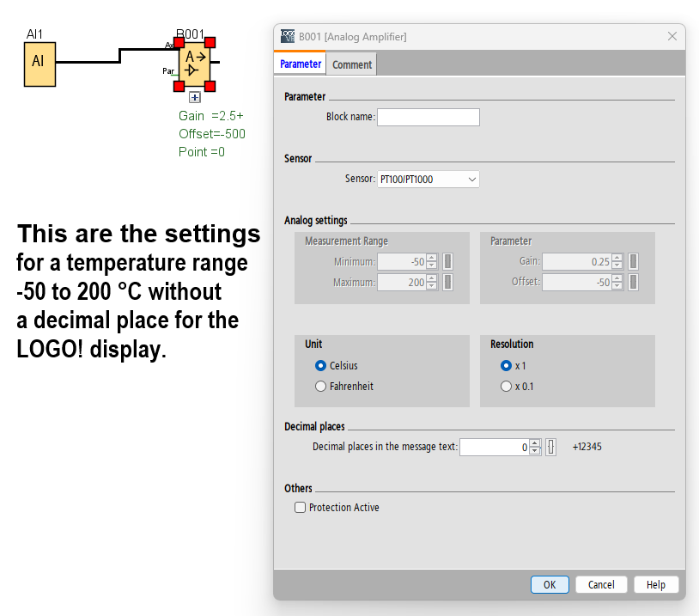
Task: Click the Maximum measurement range field
Action: click(402, 282)
